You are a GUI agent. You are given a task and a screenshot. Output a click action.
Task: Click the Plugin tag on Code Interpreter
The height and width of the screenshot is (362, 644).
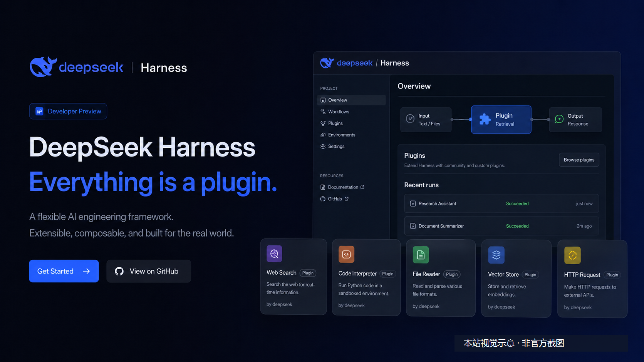(x=388, y=274)
